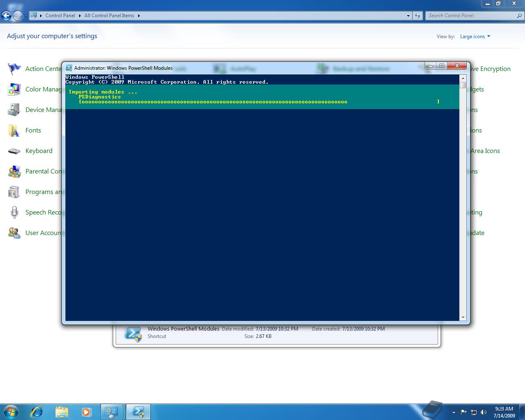This screenshot has width=525, height=420.
Task: Click the PowerShell scroll down arrow
Action: (463, 317)
